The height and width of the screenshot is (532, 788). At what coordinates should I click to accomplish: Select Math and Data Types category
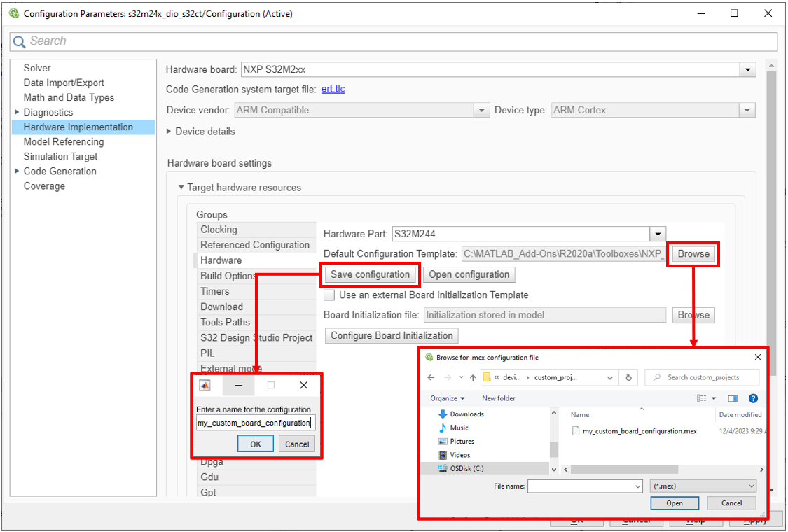pos(69,97)
